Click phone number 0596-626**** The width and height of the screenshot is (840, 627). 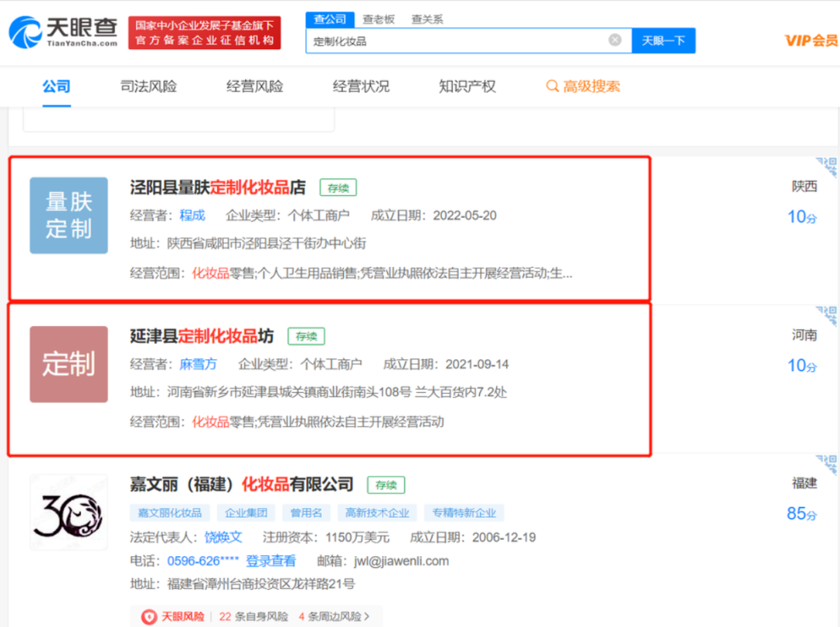pyautogui.click(x=203, y=561)
